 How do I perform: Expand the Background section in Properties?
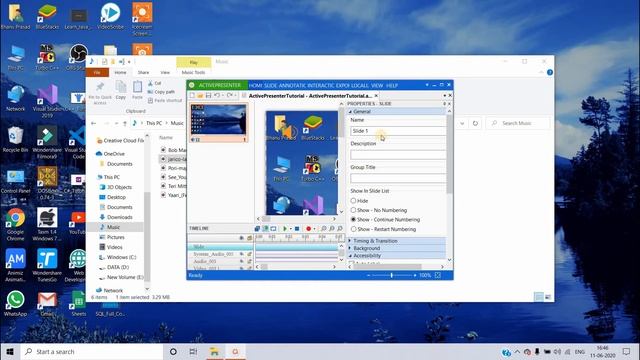pyautogui.click(x=350, y=248)
